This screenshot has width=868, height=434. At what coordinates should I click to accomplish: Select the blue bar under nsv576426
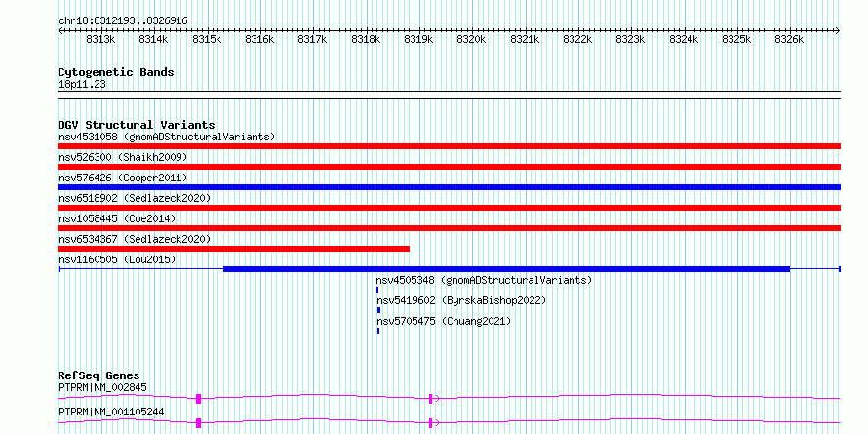tap(449, 187)
